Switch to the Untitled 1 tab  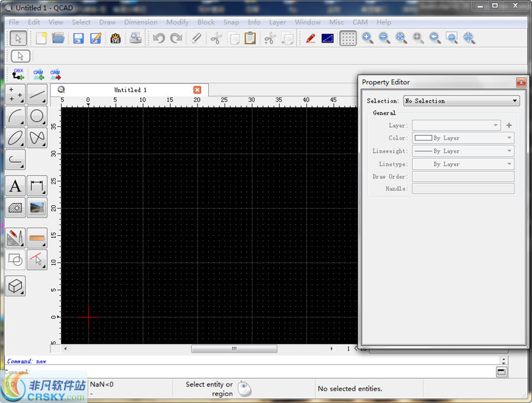click(129, 90)
